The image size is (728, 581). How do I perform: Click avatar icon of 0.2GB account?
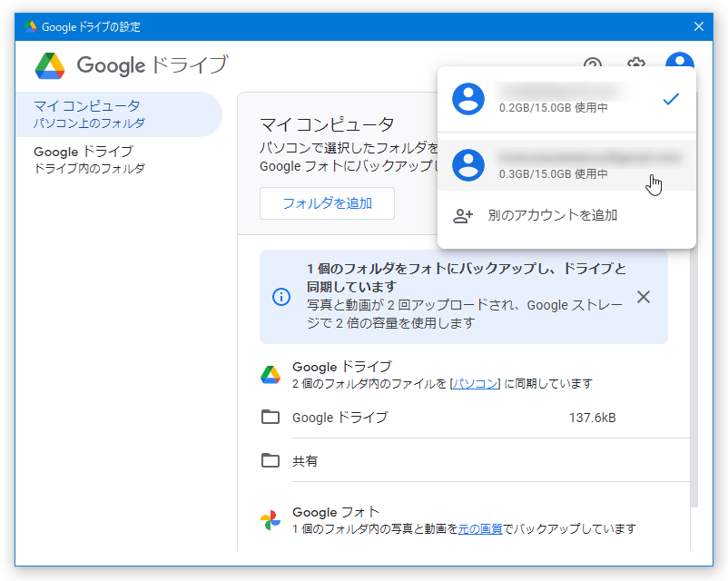tap(468, 99)
